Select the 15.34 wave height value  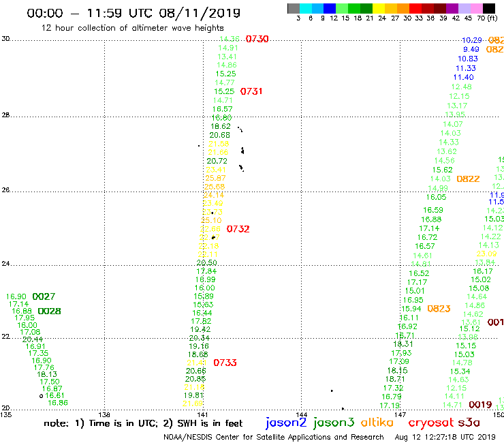tap(460, 371)
